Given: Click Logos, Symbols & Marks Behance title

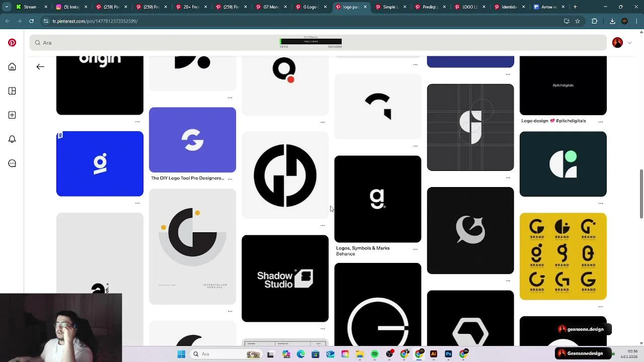Looking at the screenshot, I should (x=363, y=251).
